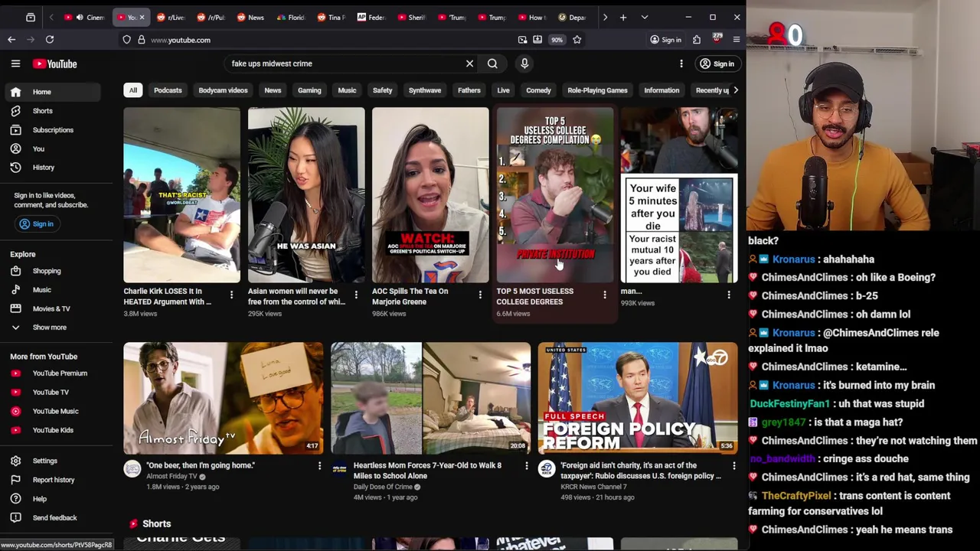
Task: Open 'One beer, then I'm going home.' title
Action: click(201, 465)
